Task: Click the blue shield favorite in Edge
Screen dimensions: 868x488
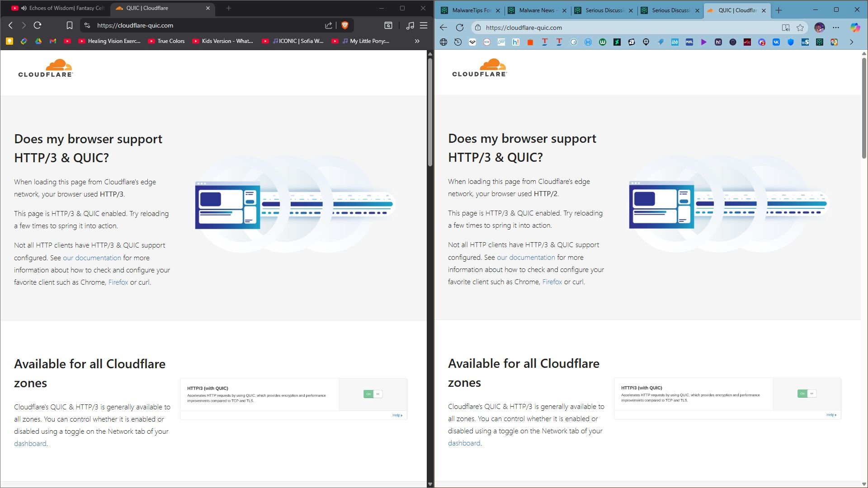Action: (791, 42)
